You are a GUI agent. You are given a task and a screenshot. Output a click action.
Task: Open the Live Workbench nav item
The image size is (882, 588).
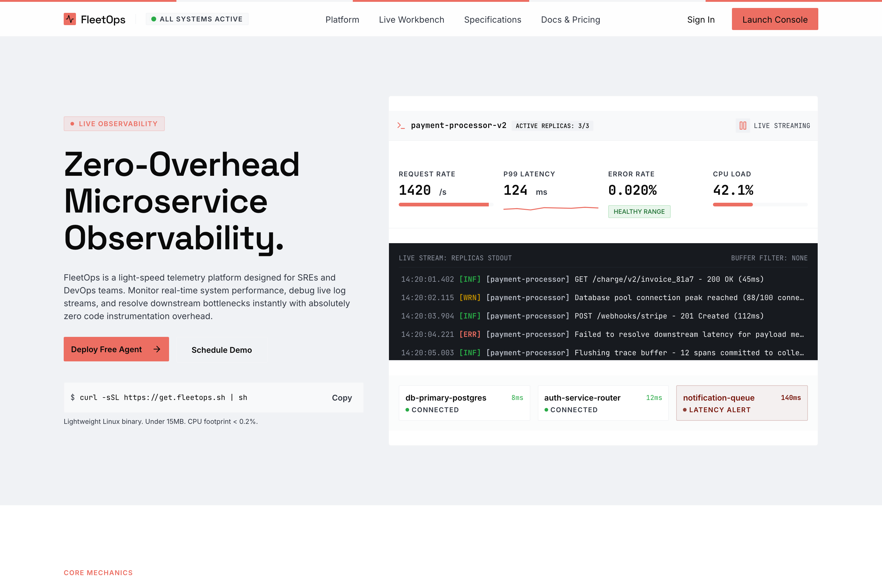pos(411,20)
